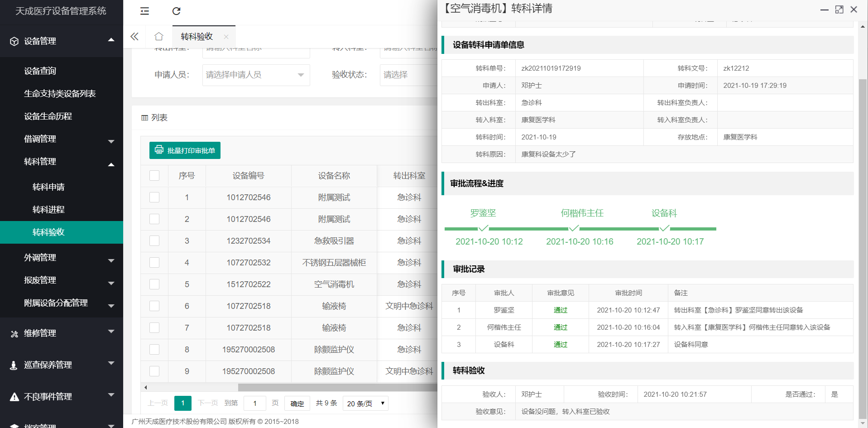
Task: Click the page jump number field
Action: (x=255, y=403)
